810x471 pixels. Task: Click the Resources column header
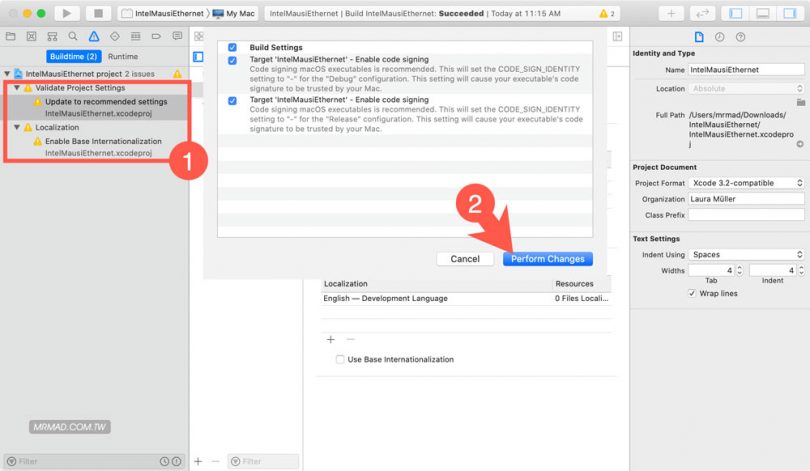pyautogui.click(x=574, y=284)
